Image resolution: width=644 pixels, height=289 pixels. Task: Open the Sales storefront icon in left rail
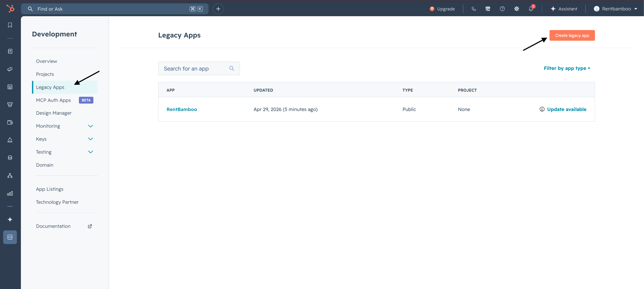10,105
